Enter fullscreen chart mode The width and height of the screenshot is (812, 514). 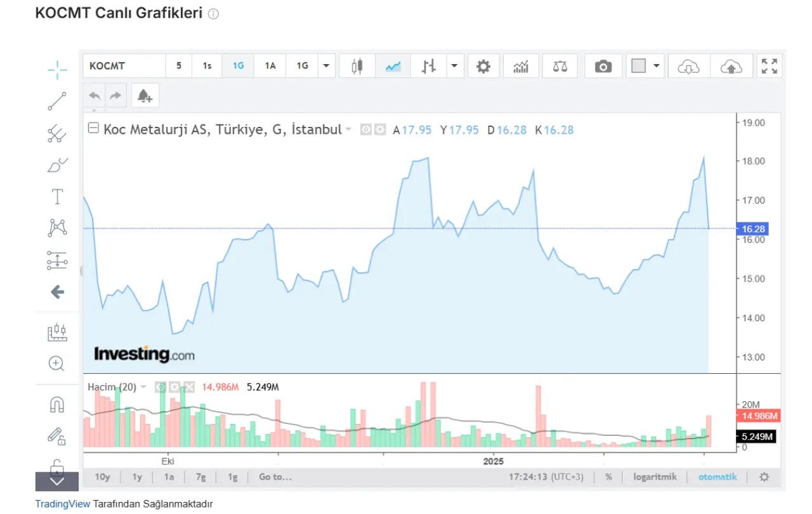coord(769,66)
